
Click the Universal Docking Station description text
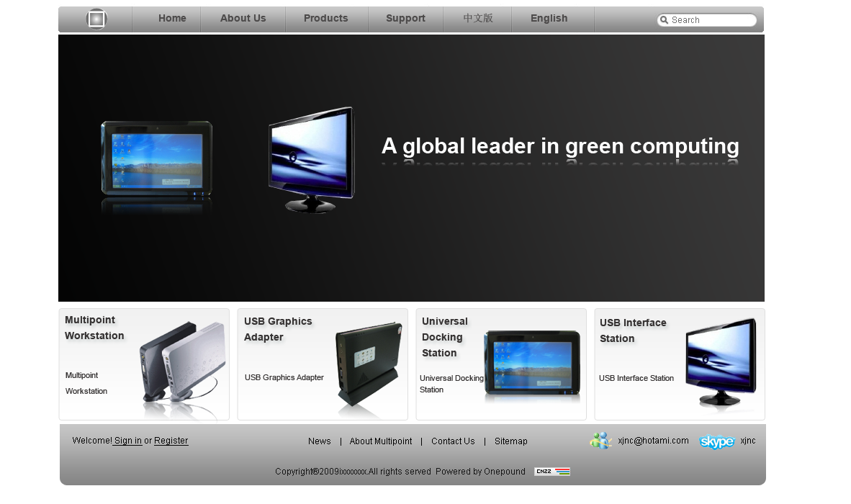pyautogui.click(x=451, y=384)
